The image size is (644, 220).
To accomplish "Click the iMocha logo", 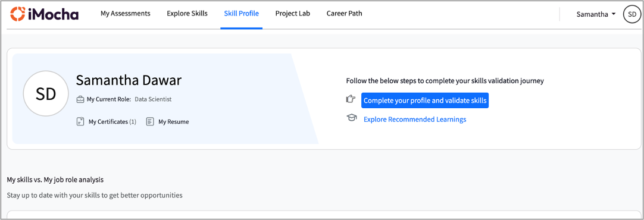I will coord(45,14).
